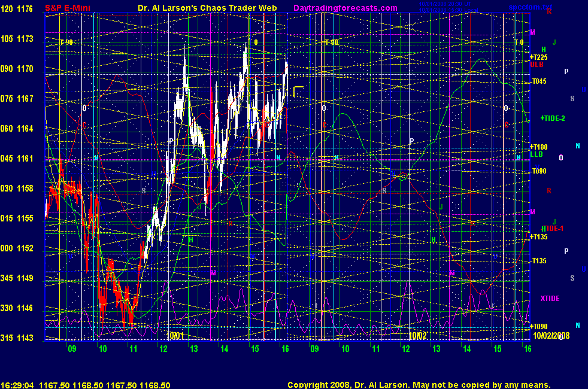588x389 pixels.
Task: Select the Dr. Al Larson's Chaos Trader Web heading
Action: (207, 8)
